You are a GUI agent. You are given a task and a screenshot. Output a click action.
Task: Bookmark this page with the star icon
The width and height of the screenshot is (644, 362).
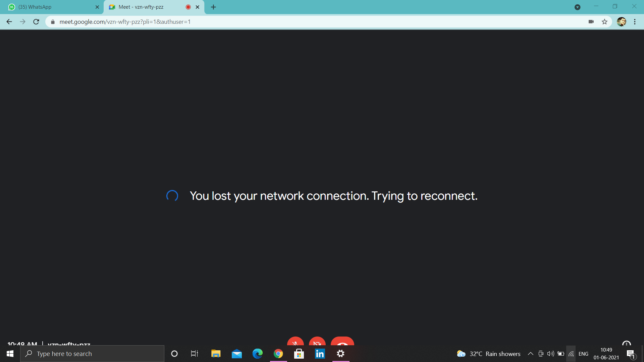tap(604, 22)
